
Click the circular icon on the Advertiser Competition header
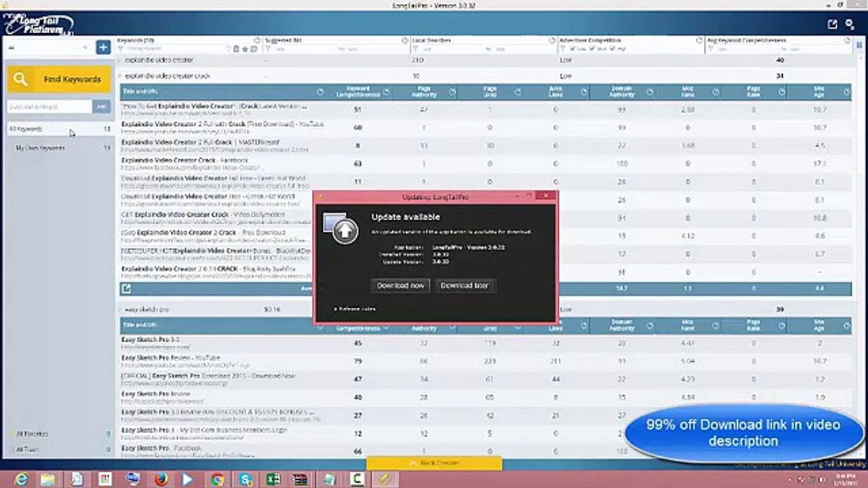click(698, 41)
